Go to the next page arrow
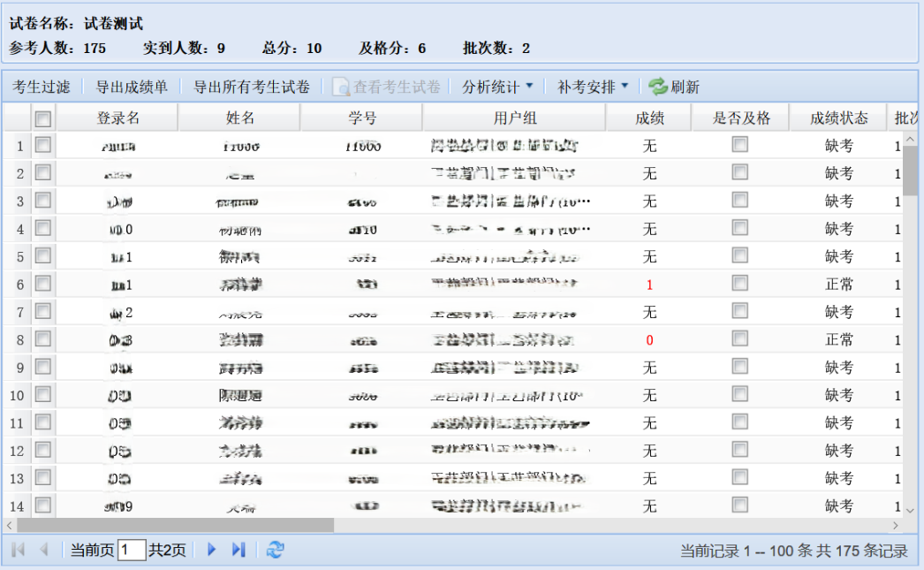This screenshot has height=570, width=924. [212, 550]
